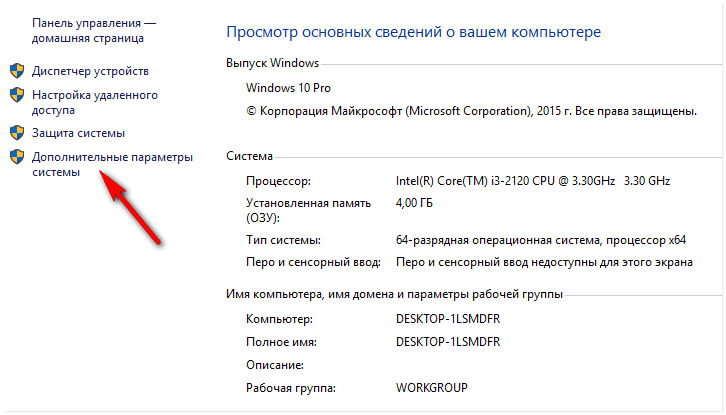This screenshot has height=415, width=726.
Task: Click the 'Тип системы:' label
Action: coord(283,240)
